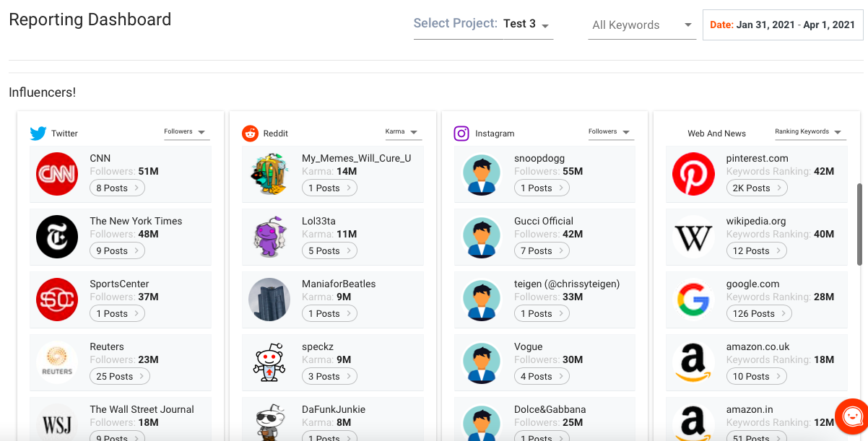Click the Reuters account name

click(x=107, y=346)
